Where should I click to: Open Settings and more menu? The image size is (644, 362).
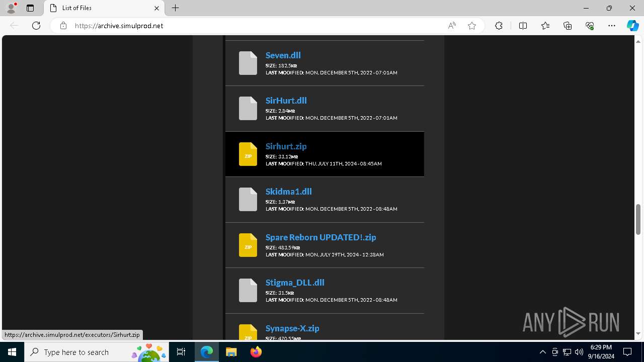612,26
